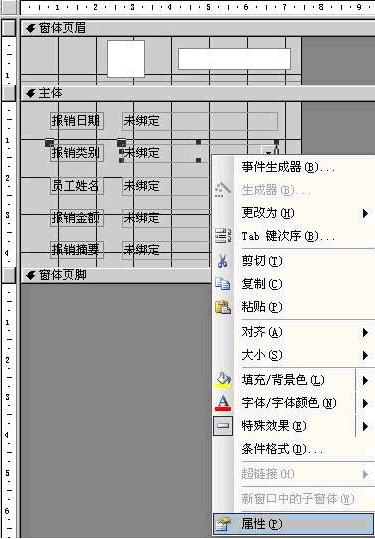Expand the 对齐 submenu arrow

pyautogui.click(x=365, y=332)
